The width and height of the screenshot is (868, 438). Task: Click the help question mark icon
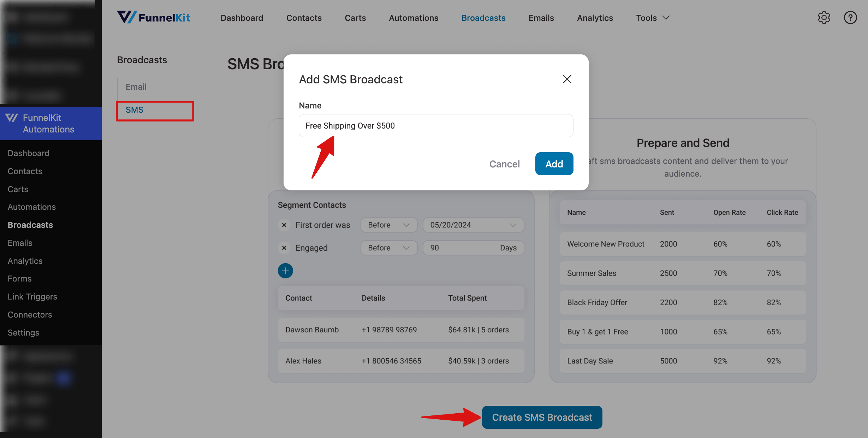[x=850, y=17]
